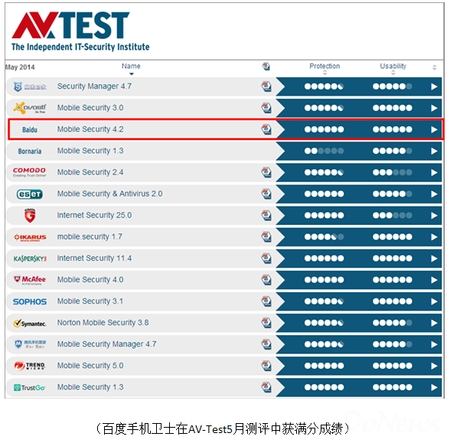Click the sort arrows at far right header
Viewport: 450px width, 443px height.
[x=434, y=67]
